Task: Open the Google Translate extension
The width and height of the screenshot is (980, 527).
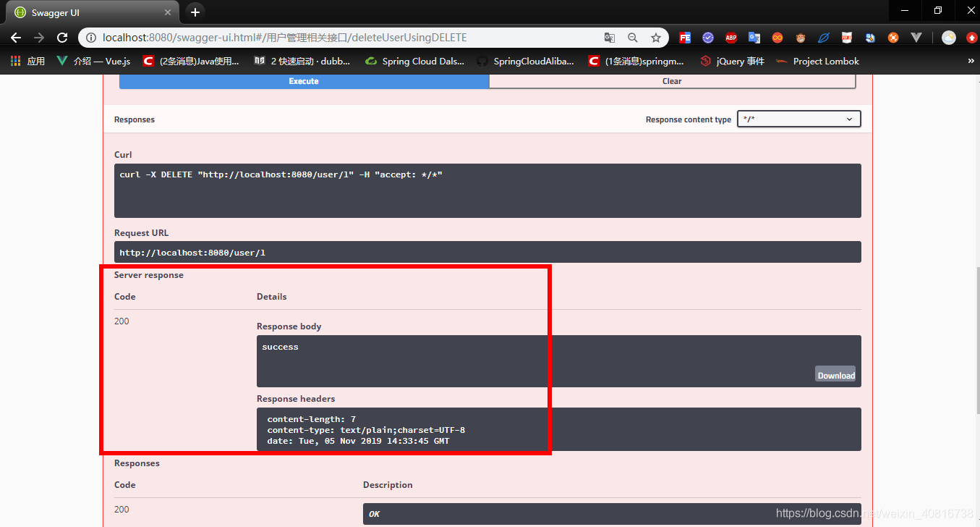Action: 754,38
